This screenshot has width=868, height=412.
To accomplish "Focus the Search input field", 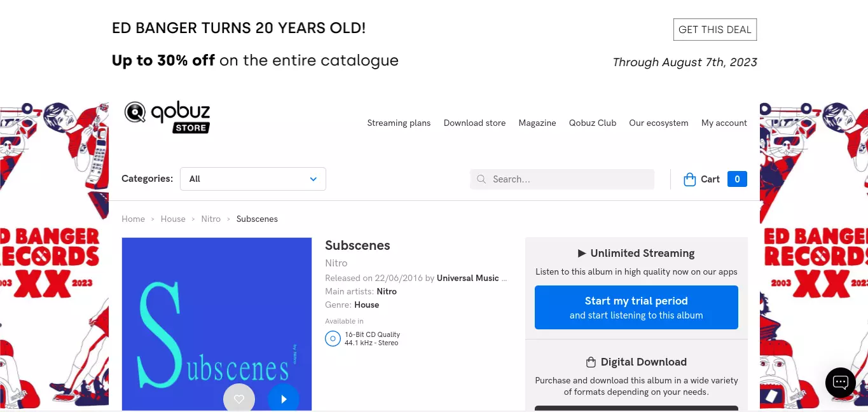I will coord(562,179).
